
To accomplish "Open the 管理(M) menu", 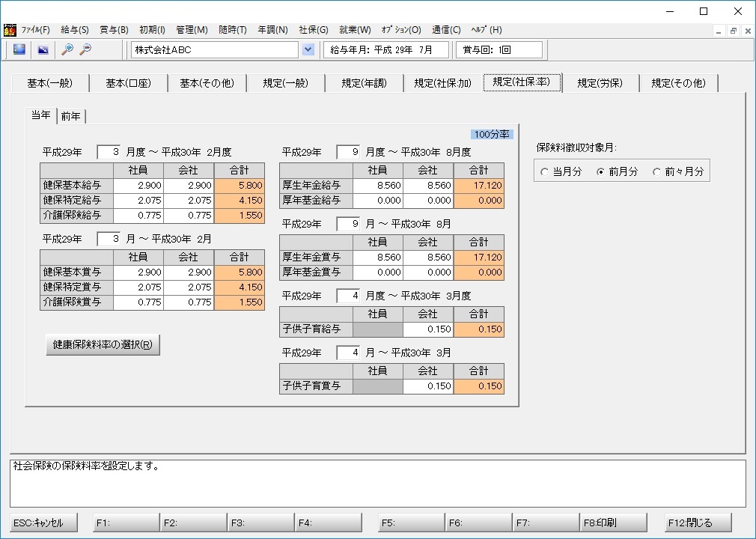I will coord(192,30).
